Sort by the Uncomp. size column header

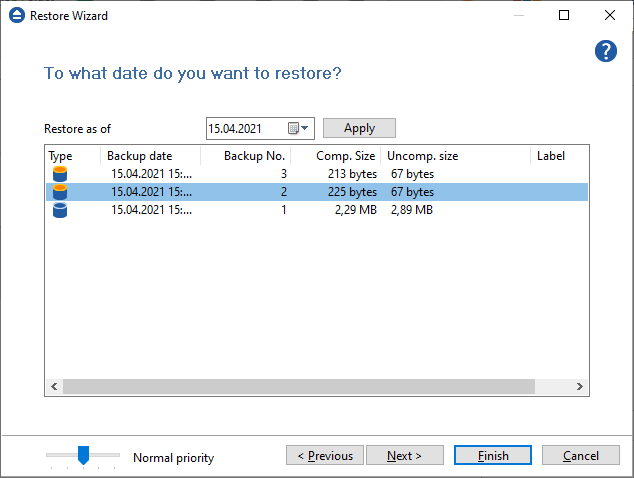tap(455, 156)
